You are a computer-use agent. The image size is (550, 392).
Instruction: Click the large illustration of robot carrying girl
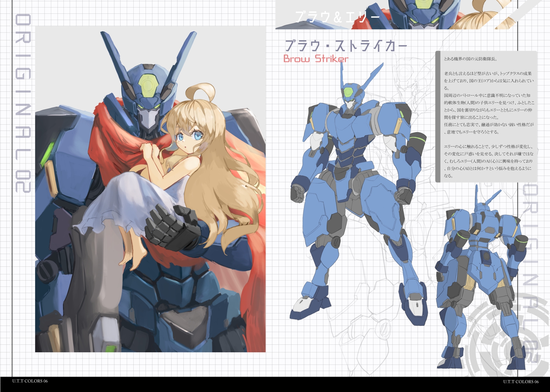pos(150,189)
